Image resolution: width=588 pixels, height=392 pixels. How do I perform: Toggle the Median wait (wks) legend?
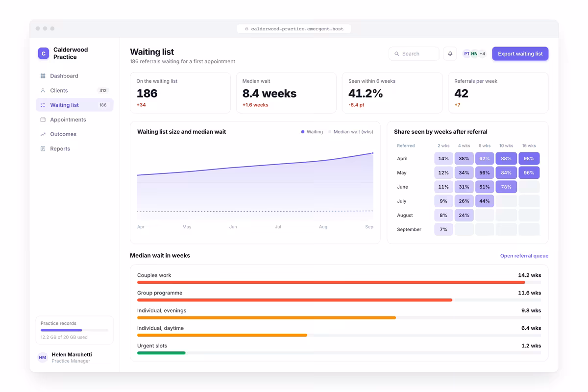(x=351, y=132)
